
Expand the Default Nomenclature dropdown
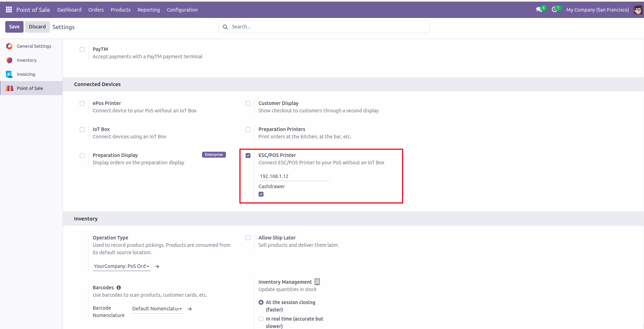pyautogui.click(x=157, y=309)
